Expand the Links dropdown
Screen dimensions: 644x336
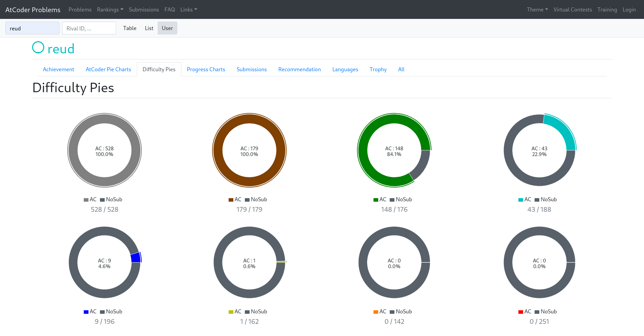point(188,9)
